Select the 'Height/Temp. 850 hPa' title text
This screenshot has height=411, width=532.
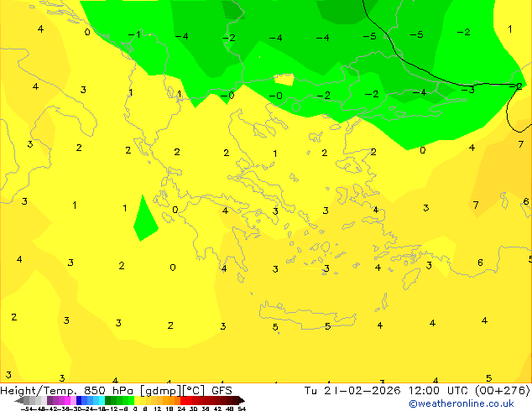[67, 391]
